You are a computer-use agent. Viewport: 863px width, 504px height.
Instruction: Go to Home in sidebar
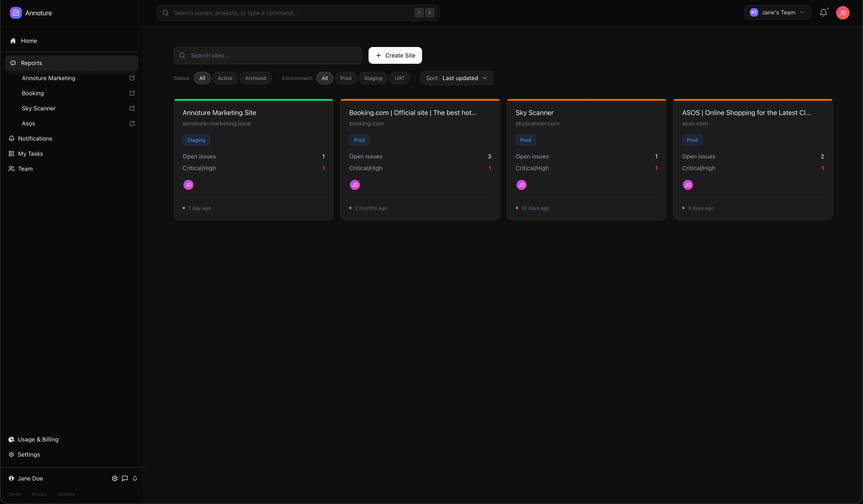click(x=72, y=41)
